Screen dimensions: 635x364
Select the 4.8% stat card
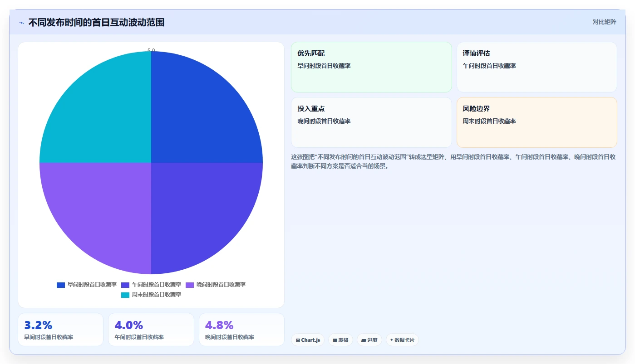tap(241, 330)
